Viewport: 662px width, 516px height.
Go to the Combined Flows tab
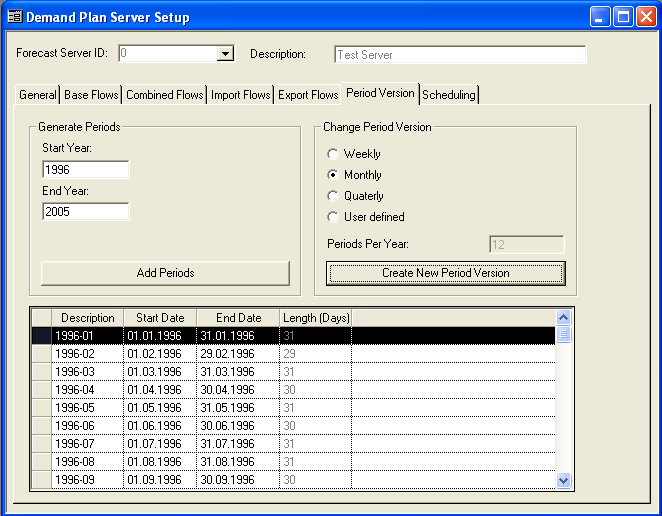(165, 95)
